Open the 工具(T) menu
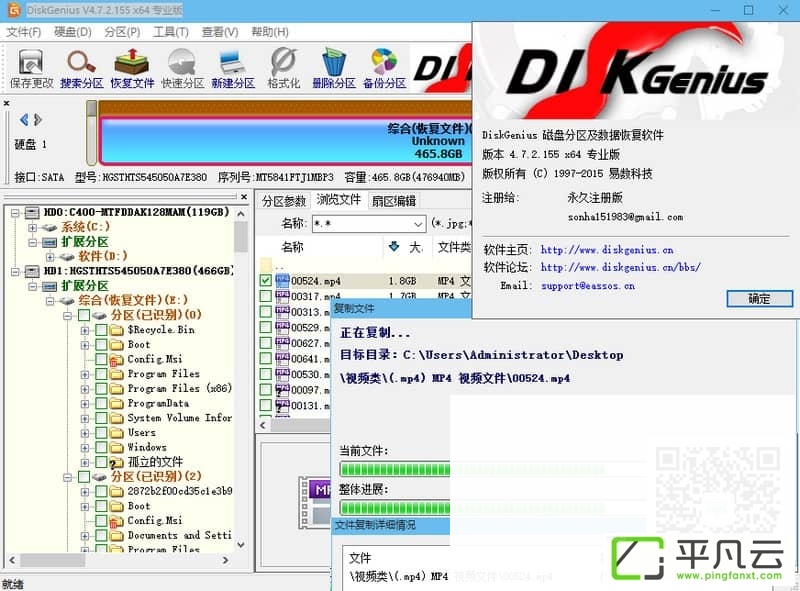The width and height of the screenshot is (800, 591). pyautogui.click(x=171, y=32)
